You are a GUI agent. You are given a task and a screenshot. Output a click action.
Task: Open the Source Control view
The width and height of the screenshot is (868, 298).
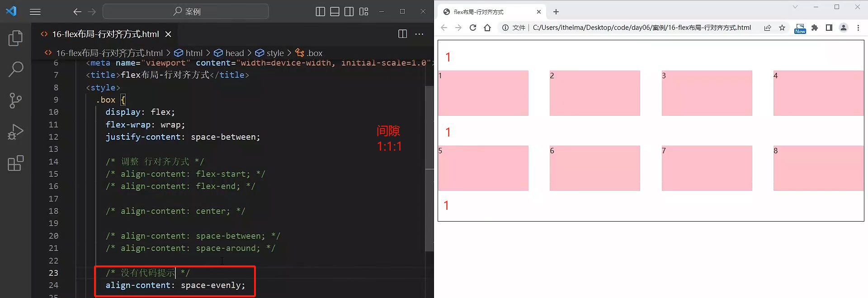point(16,100)
